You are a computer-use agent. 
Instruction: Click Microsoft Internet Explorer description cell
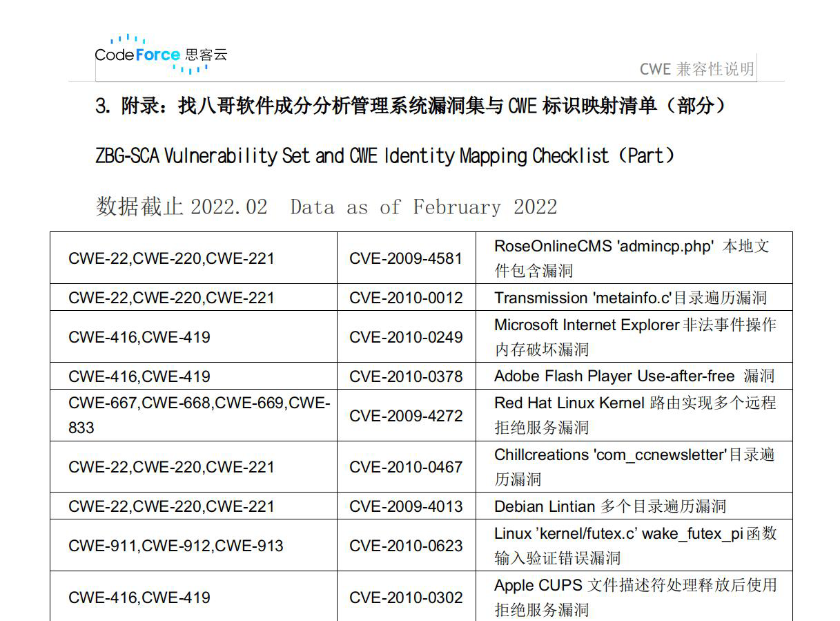coord(634,336)
